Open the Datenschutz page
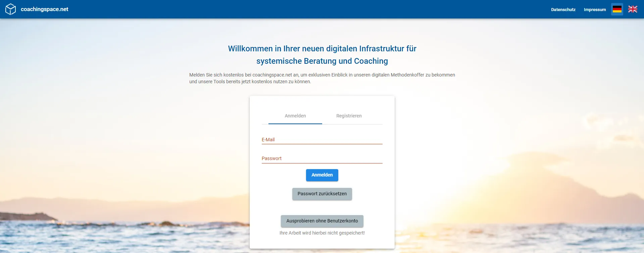644x253 pixels. 563,9
